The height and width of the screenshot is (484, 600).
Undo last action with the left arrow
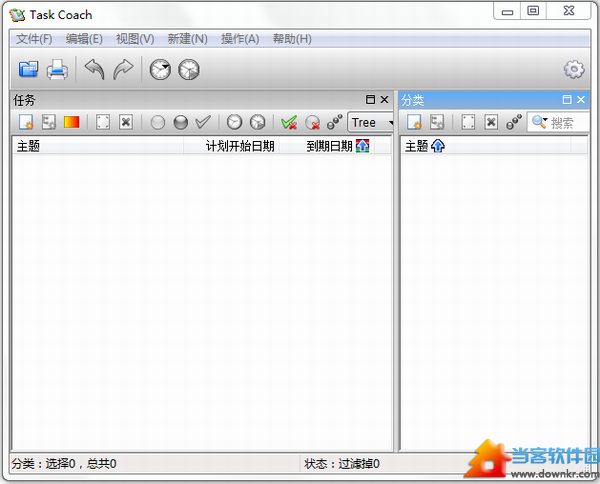(95, 70)
